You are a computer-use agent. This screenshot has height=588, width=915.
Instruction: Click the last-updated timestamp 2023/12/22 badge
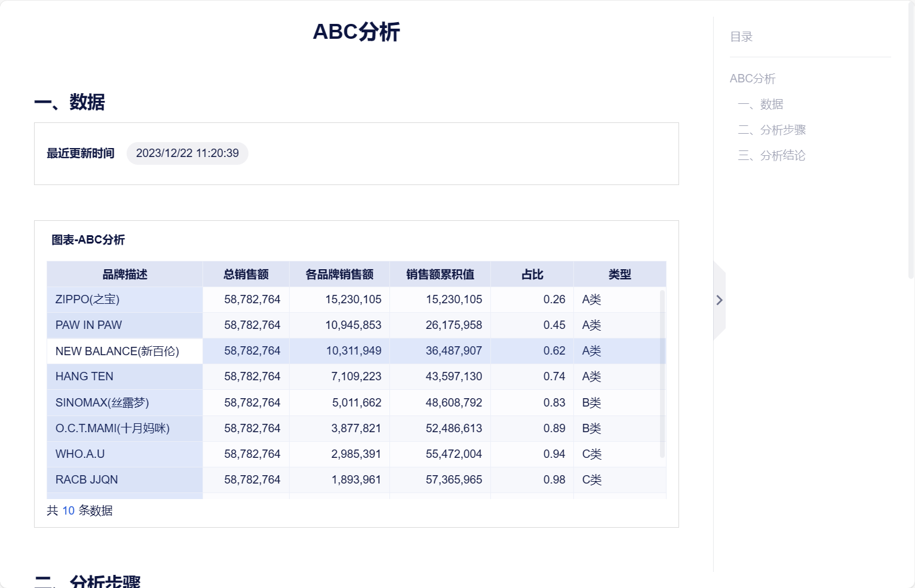pyautogui.click(x=187, y=153)
